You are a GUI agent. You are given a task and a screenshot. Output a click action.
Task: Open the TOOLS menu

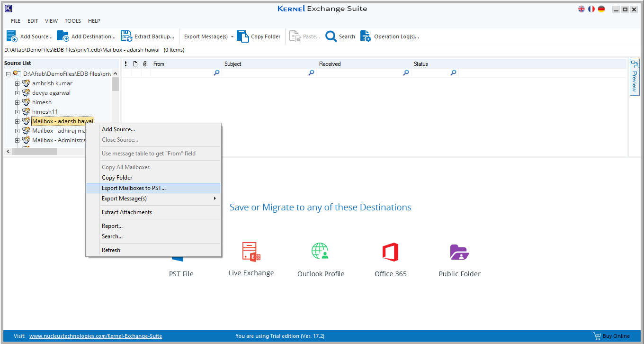(73, 21)
